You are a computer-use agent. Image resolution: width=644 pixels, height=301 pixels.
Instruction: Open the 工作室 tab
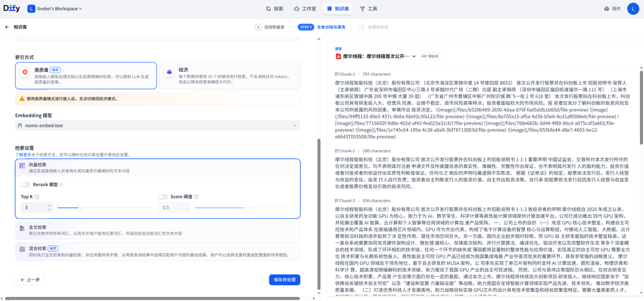tap(305, 9)
